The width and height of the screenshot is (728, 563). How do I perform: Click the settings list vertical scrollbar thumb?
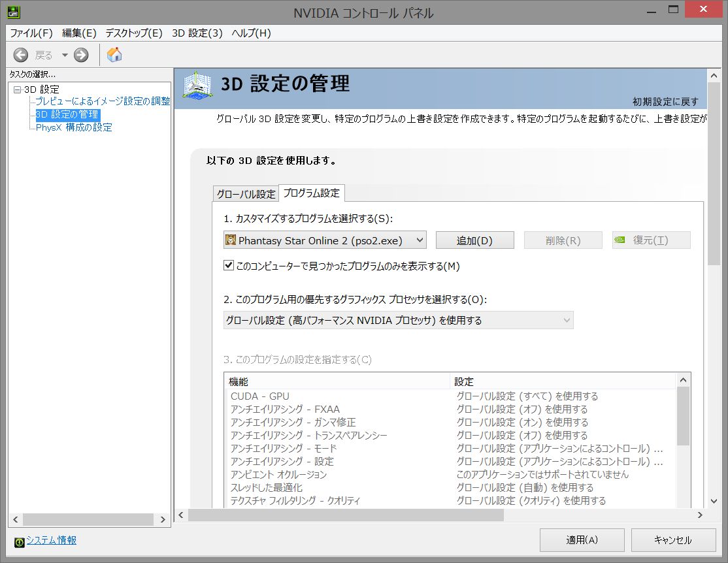coord(683,416)
